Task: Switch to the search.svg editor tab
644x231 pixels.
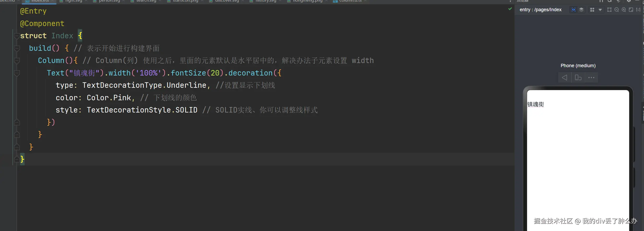Action: pyautogui.click(x=146, y=1)
